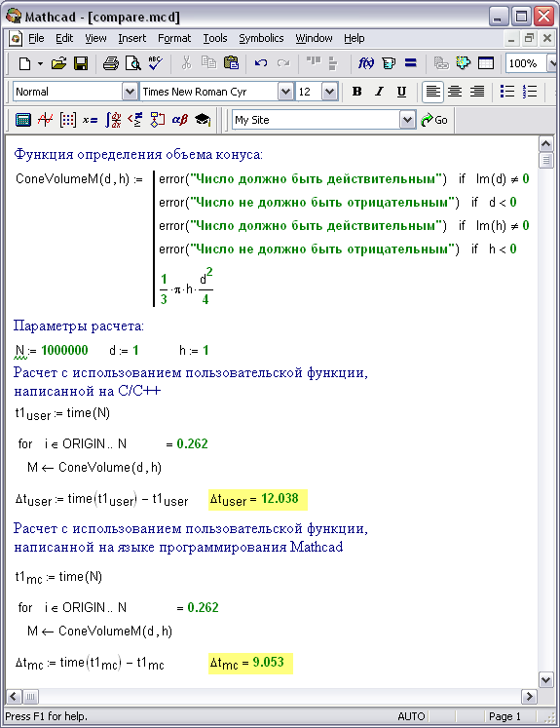The image size is (560, 728).
Task: Click the vertical scrollbar up arrow
Action: coord(545,144)
